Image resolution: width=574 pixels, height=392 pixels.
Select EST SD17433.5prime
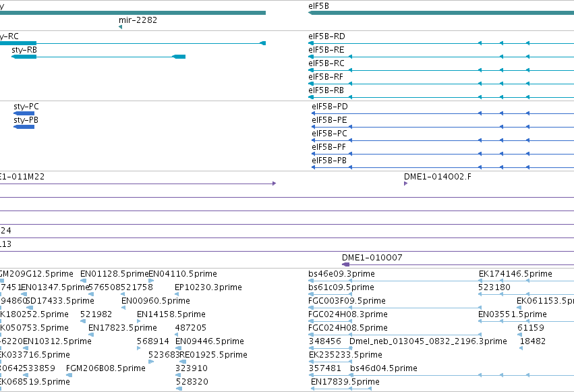click(60, 301)
